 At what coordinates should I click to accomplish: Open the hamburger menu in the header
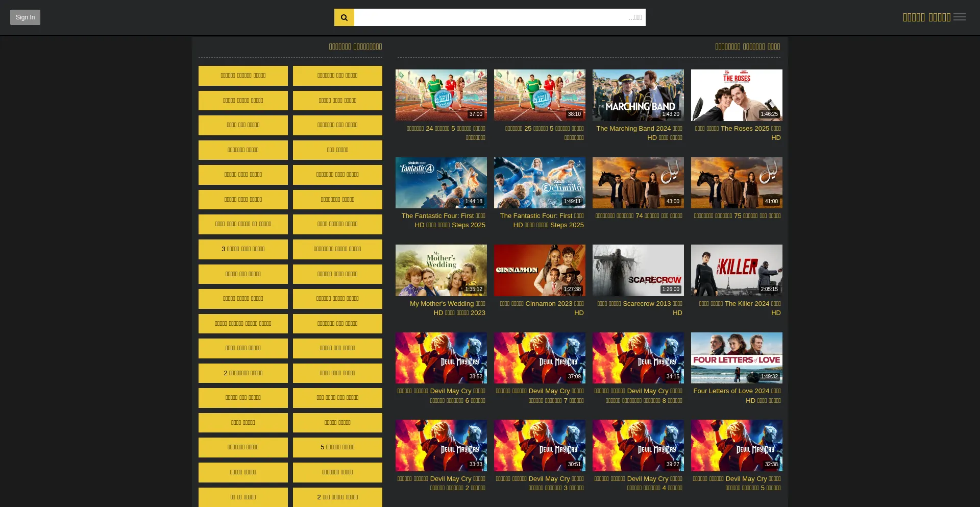pos(960,17)
